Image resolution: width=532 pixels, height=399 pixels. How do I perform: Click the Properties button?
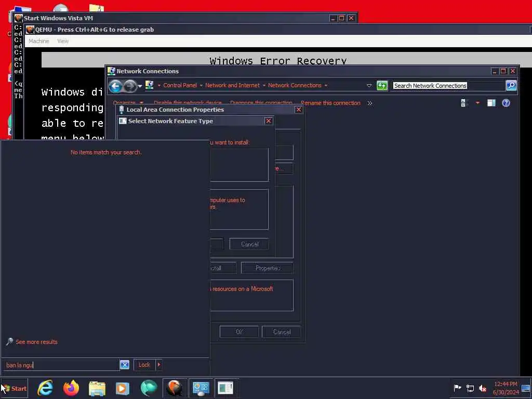pos(268,268)
